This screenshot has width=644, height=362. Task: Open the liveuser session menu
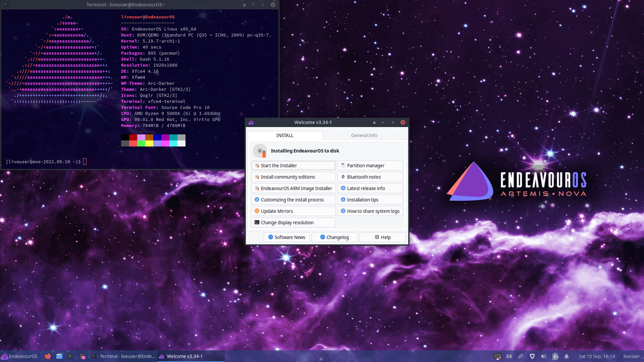click(631, 356)
